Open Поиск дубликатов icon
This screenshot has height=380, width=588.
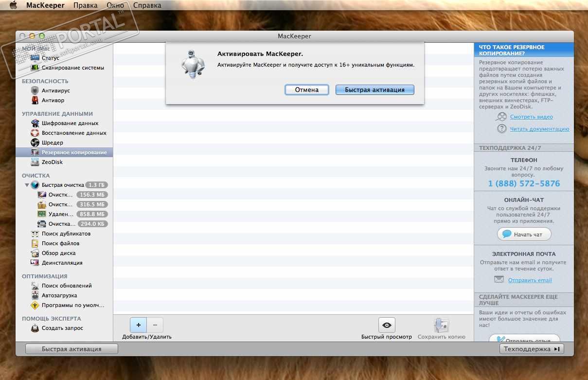(x=35, y=234)
